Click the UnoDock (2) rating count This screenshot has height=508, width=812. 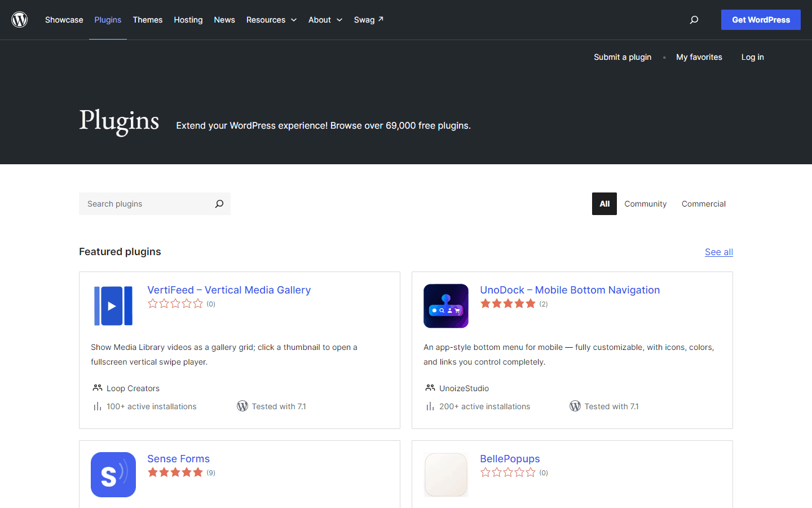point(544,304)
